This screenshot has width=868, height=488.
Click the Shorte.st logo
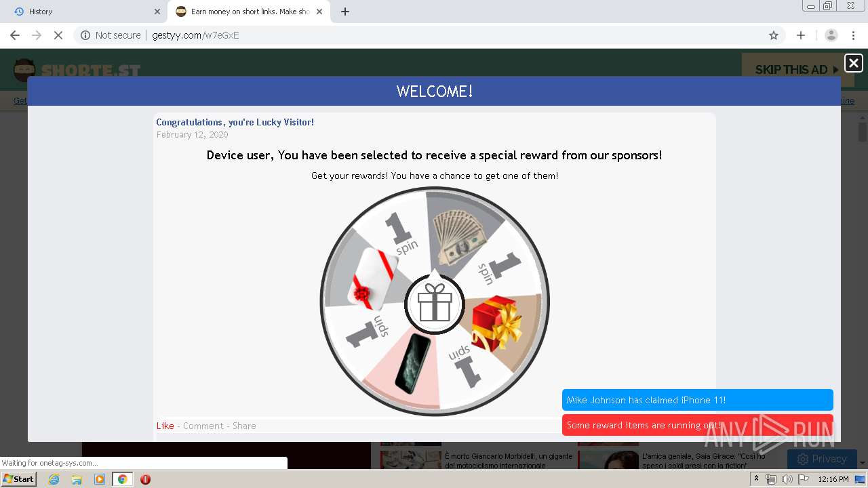(77, 70)
